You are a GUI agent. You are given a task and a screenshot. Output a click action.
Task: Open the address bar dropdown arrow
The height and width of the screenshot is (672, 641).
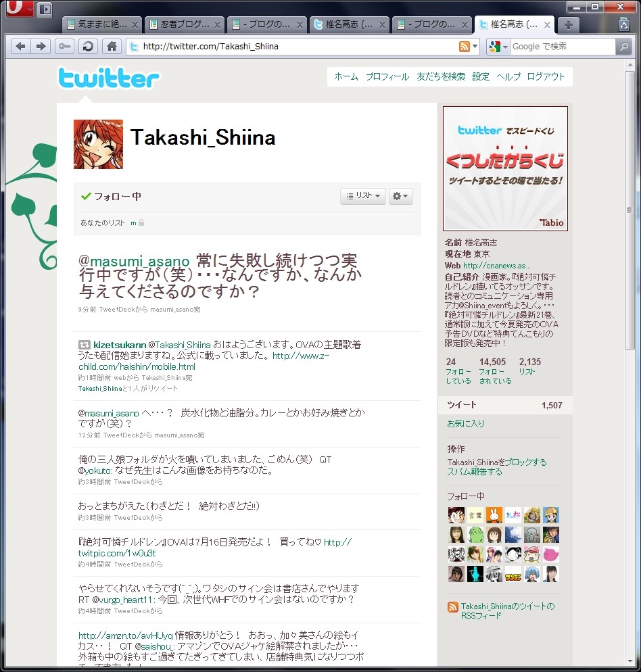click(x=475, y=46)
